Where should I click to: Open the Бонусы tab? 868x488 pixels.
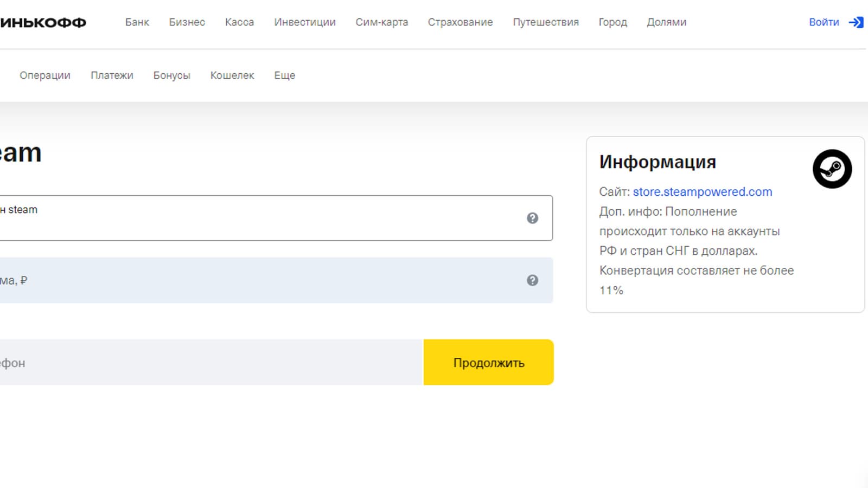pyautogui.click(x=171, y=75)
